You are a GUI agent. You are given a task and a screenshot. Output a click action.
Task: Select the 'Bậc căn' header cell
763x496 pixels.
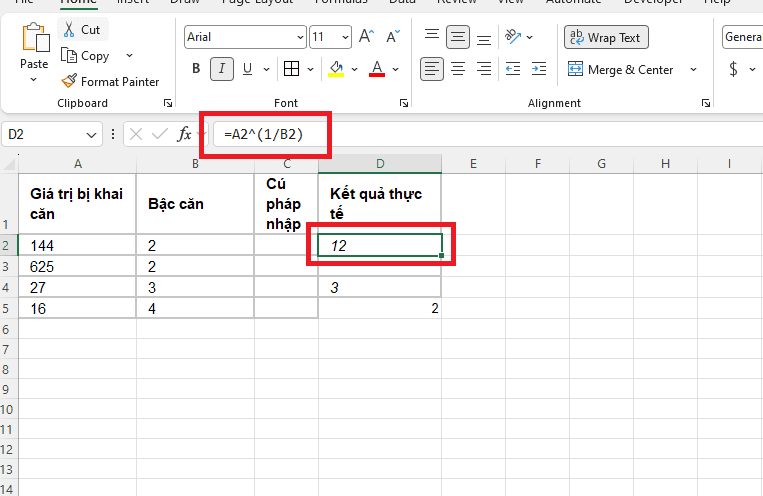(x=195, y=203)
